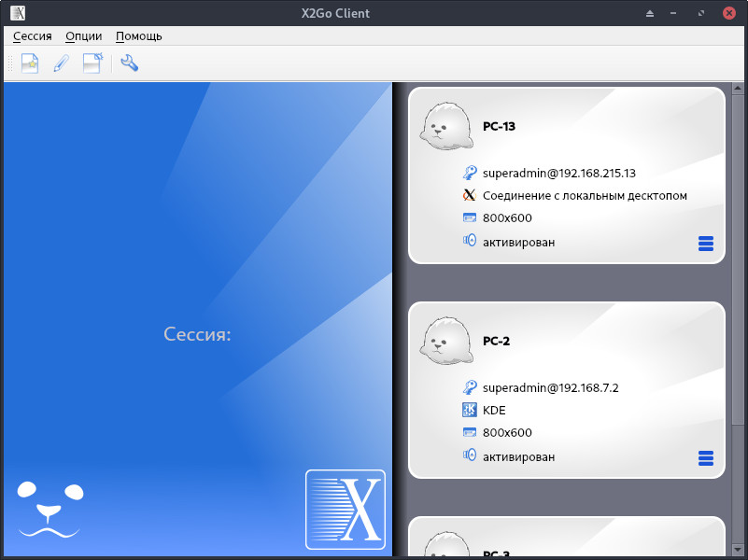Click the white seal face logo
Viewport: 748px width, 560px height.
click(50, 509)
